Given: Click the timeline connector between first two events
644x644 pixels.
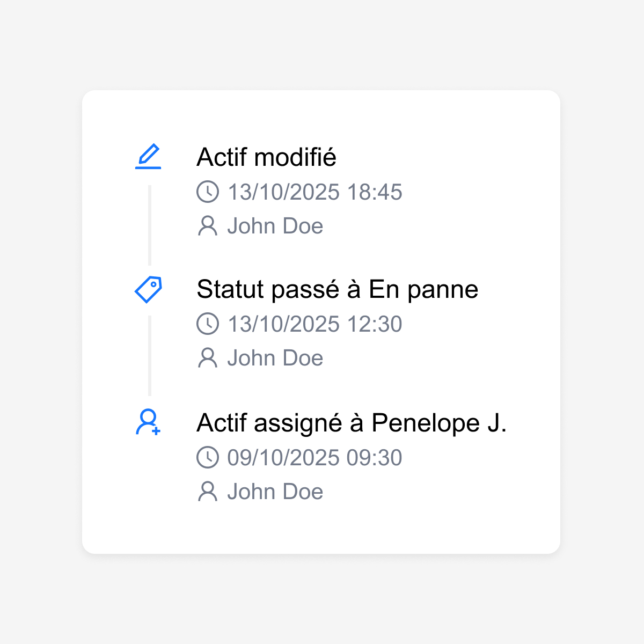Looking at the screenshot, I should [x=150, y=225].
